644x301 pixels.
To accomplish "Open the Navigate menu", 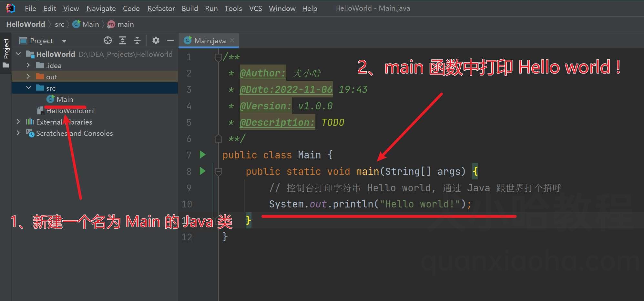I will click(x=101, y=8).
